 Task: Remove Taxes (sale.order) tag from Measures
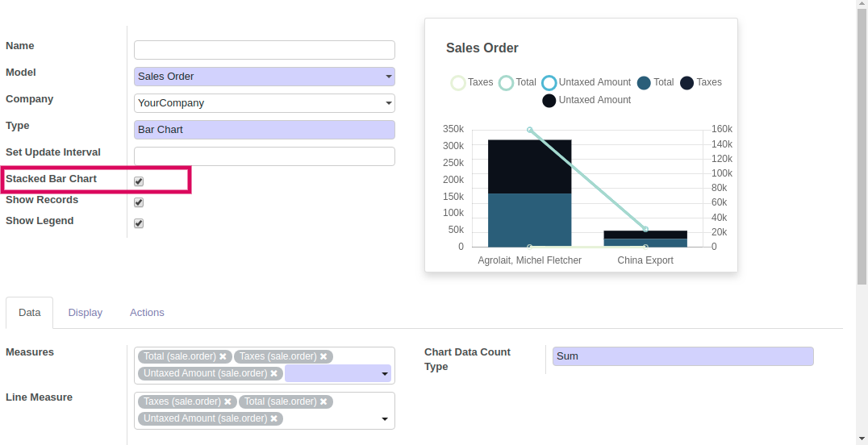coord(323,356)
